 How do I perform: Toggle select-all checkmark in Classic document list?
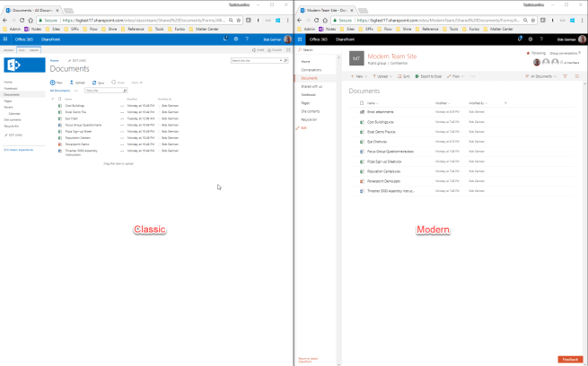click(x=53, y=99)
